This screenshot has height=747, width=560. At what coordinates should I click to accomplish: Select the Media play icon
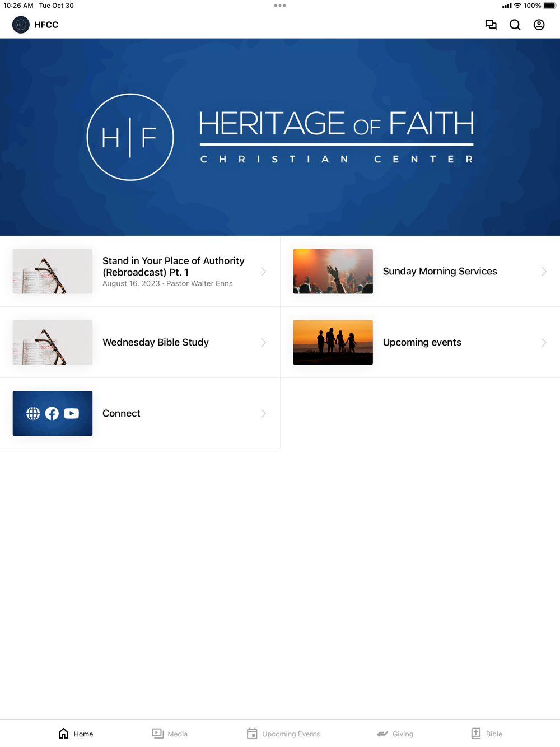[x=158, y=733]
